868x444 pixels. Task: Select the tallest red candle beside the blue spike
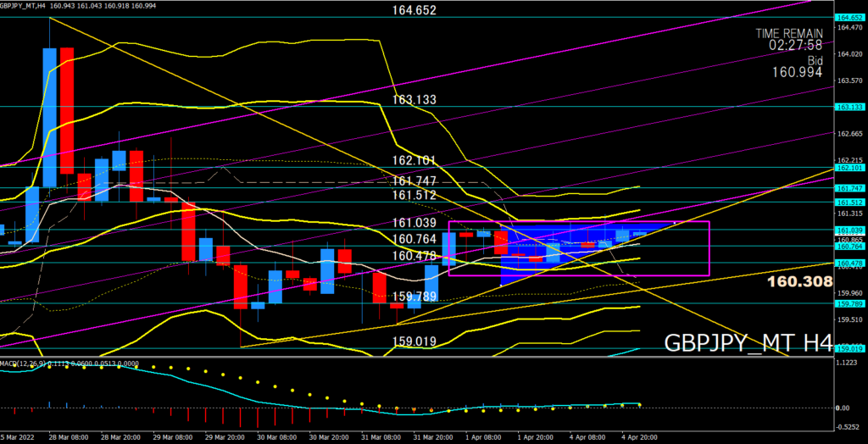pyautogui.click(x=67, y=111)
